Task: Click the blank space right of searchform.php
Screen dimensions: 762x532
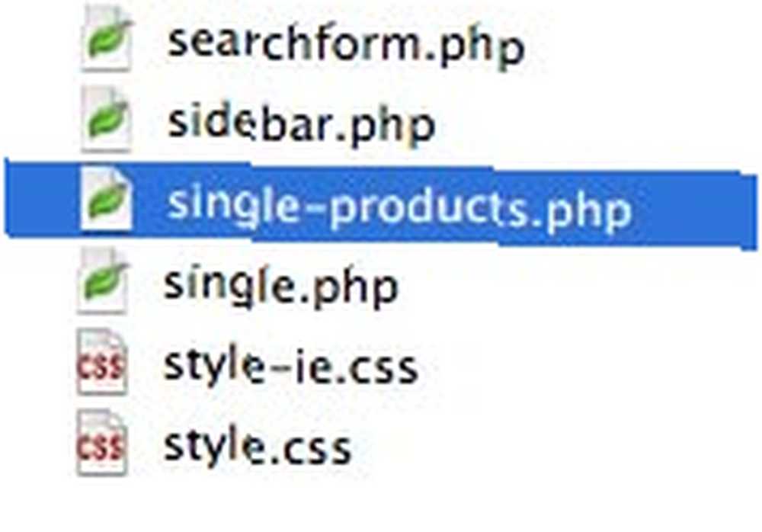Action: tap(642, 43)
